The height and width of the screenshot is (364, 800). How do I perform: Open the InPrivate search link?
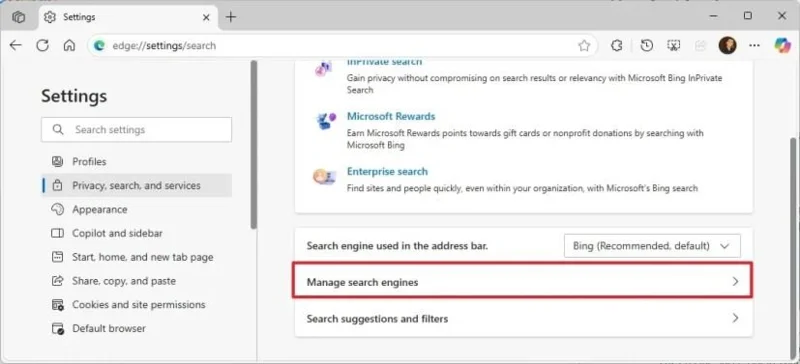384,62
